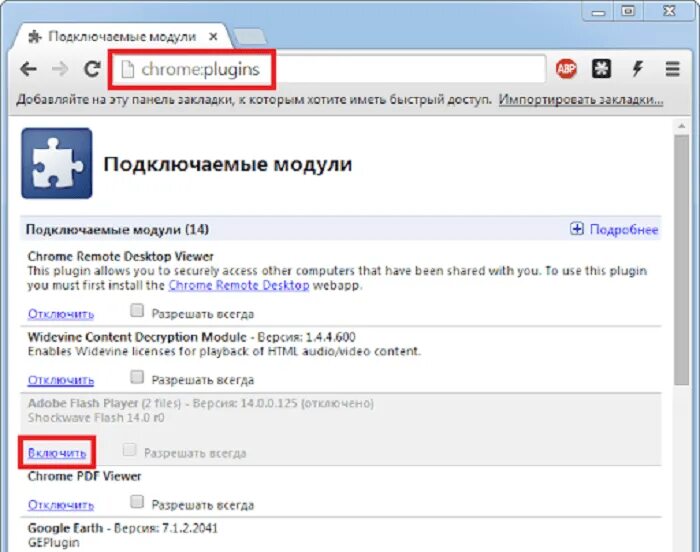Click the Подробнее link
The width and height of the screenshot is (700, 552).
tap(624, 230)
